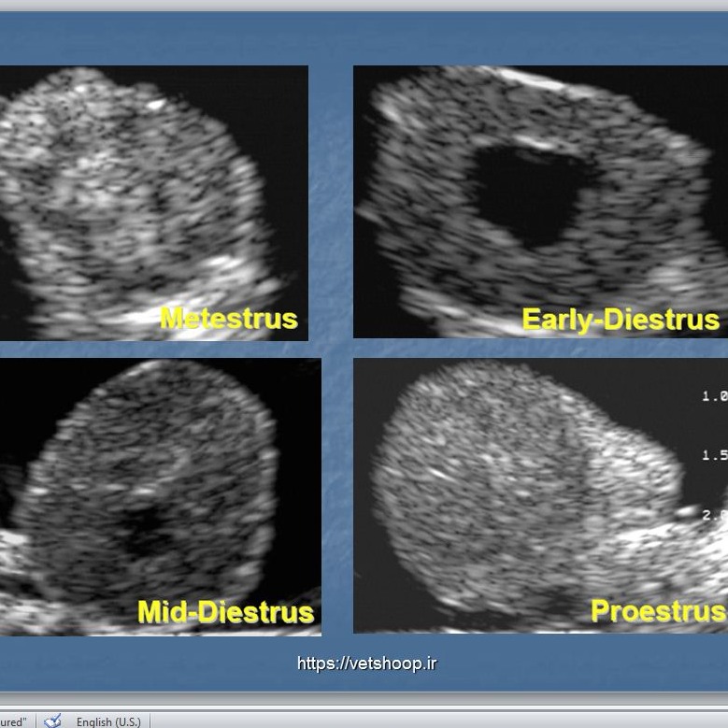Select the Early-Diestrus ultrasound image
Image resolution: width=728 pixels, height=728 pixels.
tap(540, 202)
